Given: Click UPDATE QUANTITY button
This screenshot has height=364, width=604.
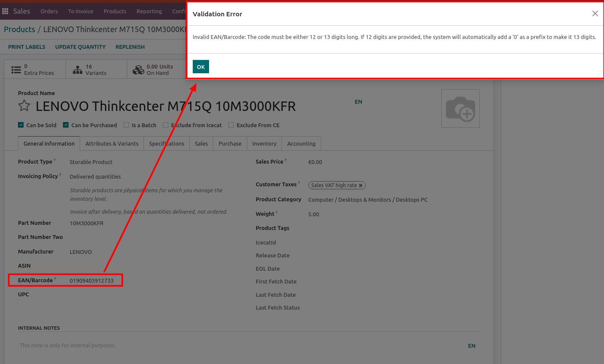Looking at the screenshot, I should [81, 47].
